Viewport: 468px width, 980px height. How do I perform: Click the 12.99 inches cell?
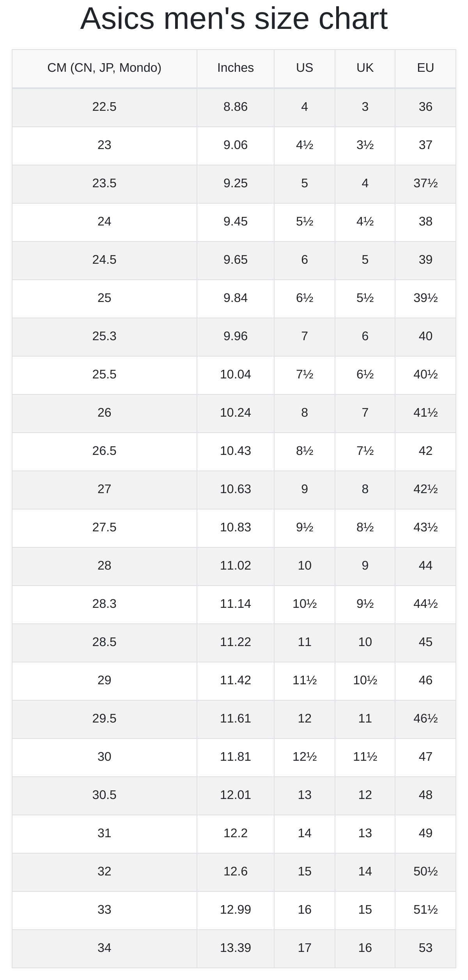(x=236, y=910)
